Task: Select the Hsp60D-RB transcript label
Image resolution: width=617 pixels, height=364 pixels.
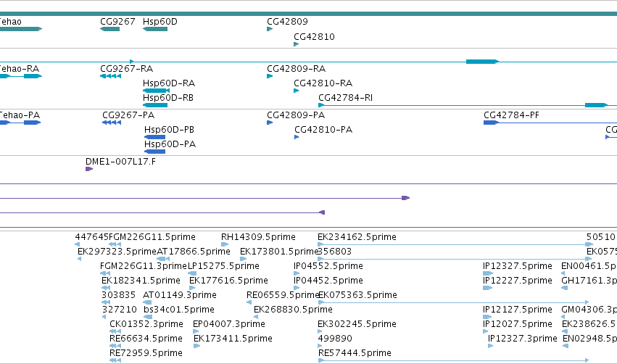Action: coord(168,98)
